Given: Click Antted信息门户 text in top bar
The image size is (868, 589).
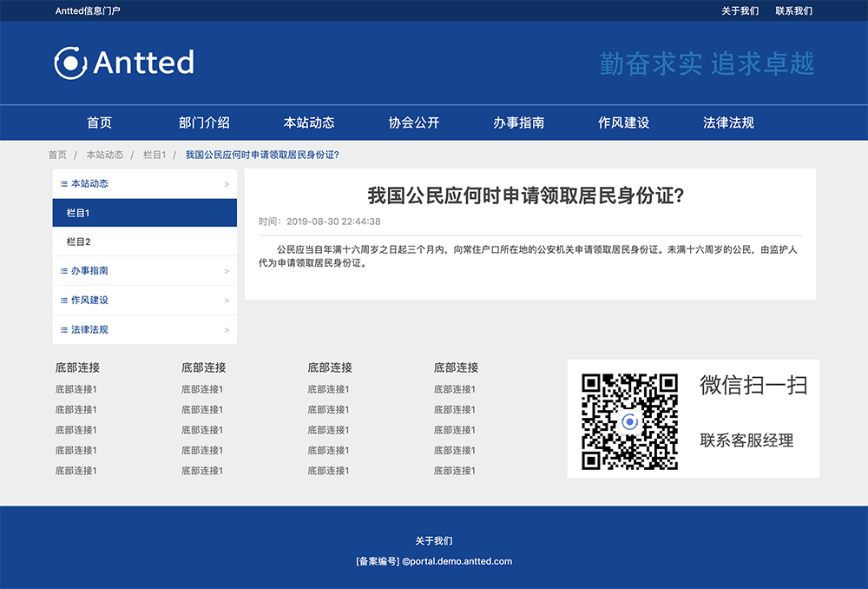Looking at the screenshot, I should (x=88, y=10).
